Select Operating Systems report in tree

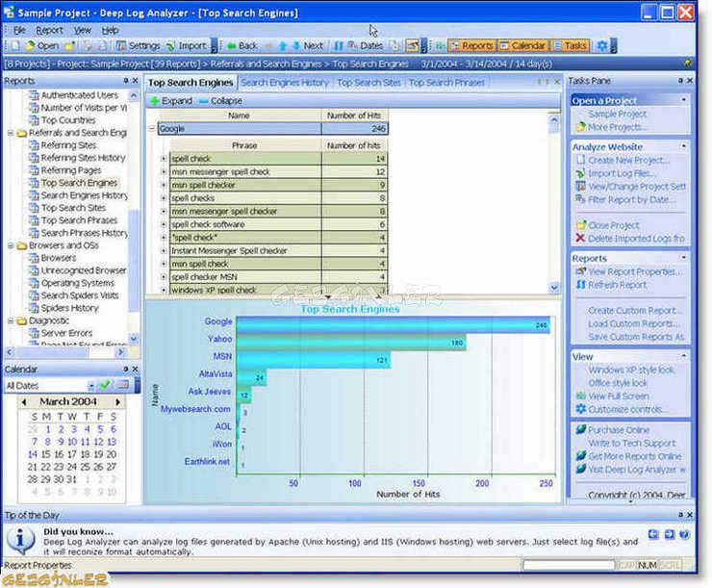point(78,283)
